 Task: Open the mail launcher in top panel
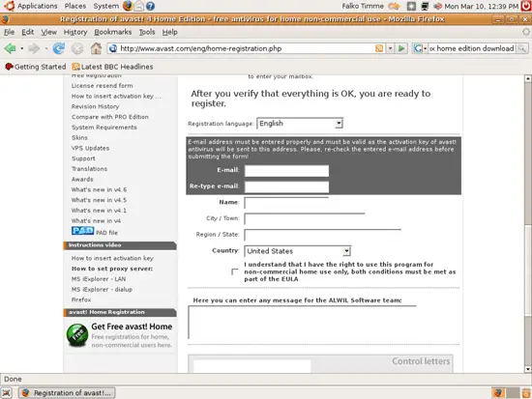coord(138,6)
